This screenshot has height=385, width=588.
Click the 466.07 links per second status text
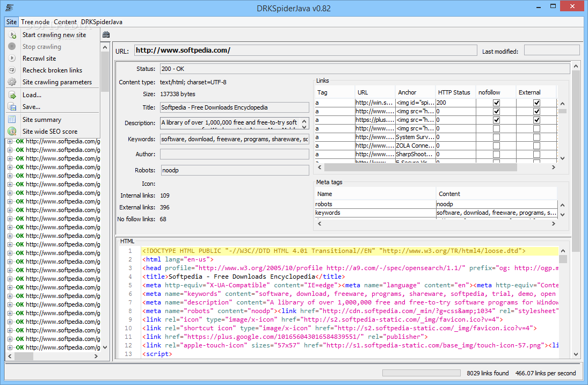point(545,373)
